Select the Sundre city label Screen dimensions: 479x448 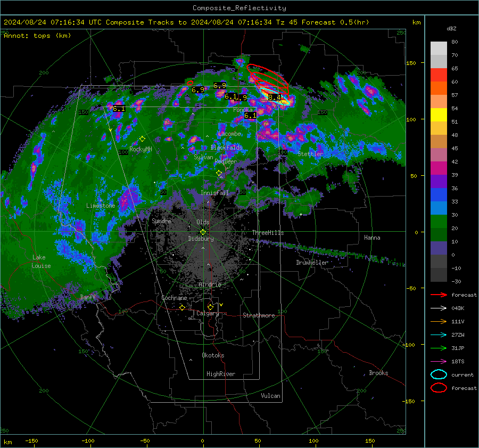161,221
